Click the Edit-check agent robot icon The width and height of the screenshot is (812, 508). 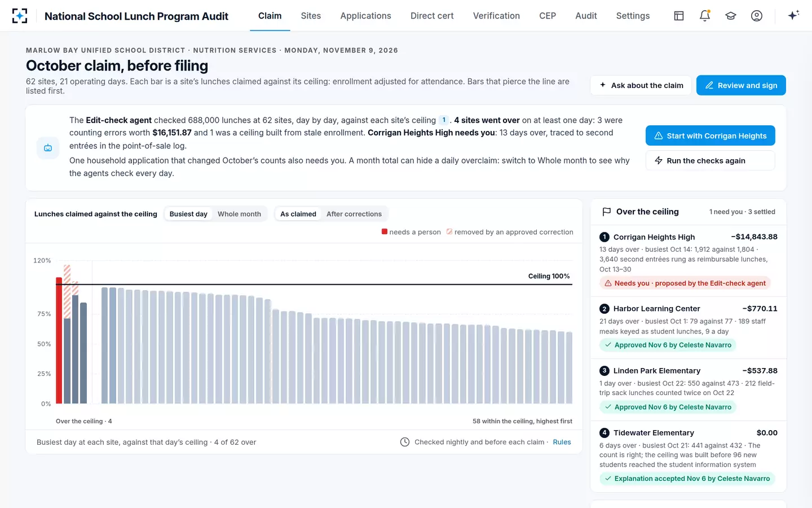point(48,148)
